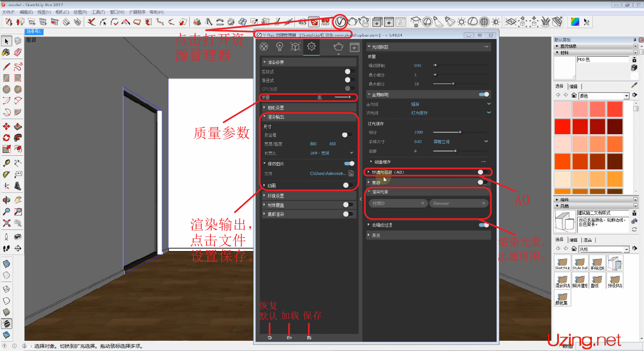
Task: Open the 次光线 灯光缓存 dropdown
Action: coord(451,113)
